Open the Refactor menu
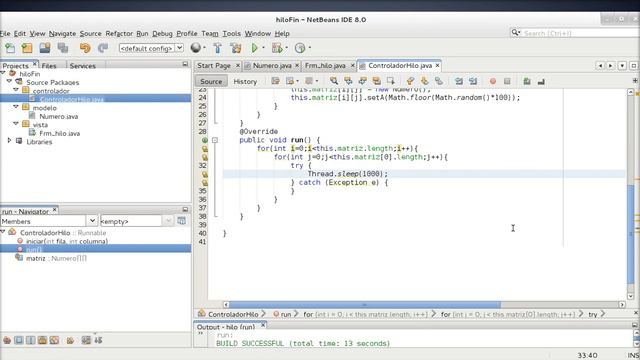This screenshot has width=640, height=360. click(119, 33)
